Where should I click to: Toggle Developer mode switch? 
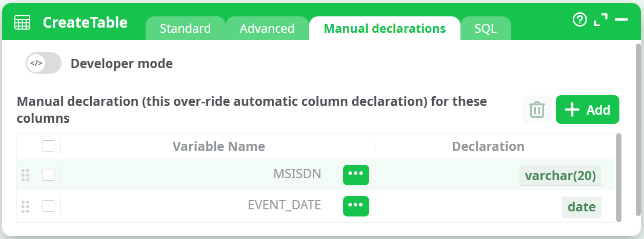coord(44,64)
